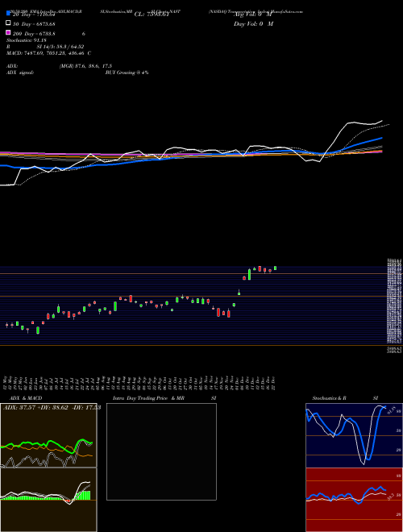Click the empty intraday trading price panel

click(161, 451)
